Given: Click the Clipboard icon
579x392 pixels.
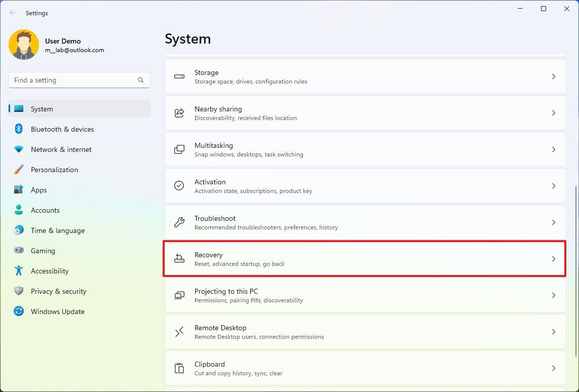Looking at the screenshot, I should tap(179, 368).
